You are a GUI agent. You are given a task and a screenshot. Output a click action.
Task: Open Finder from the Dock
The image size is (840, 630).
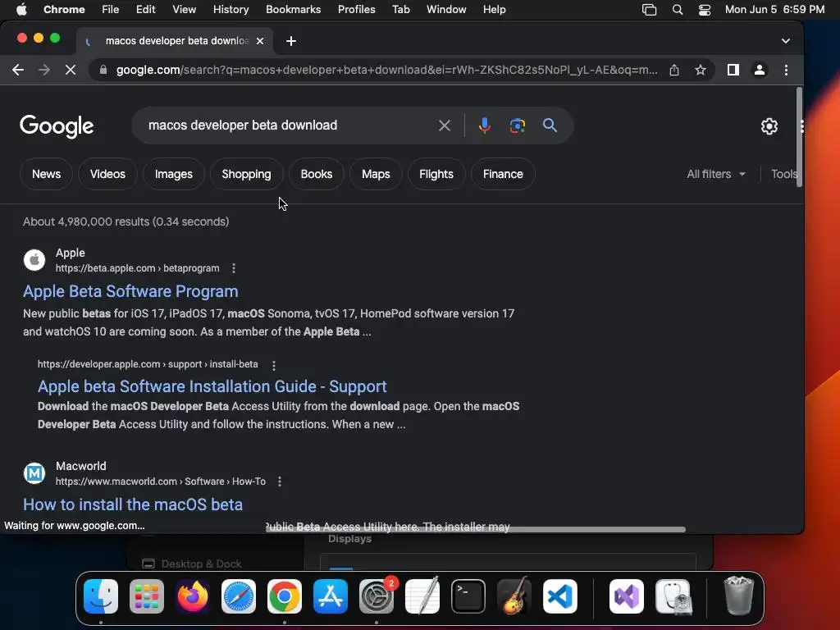pos(101,596)
